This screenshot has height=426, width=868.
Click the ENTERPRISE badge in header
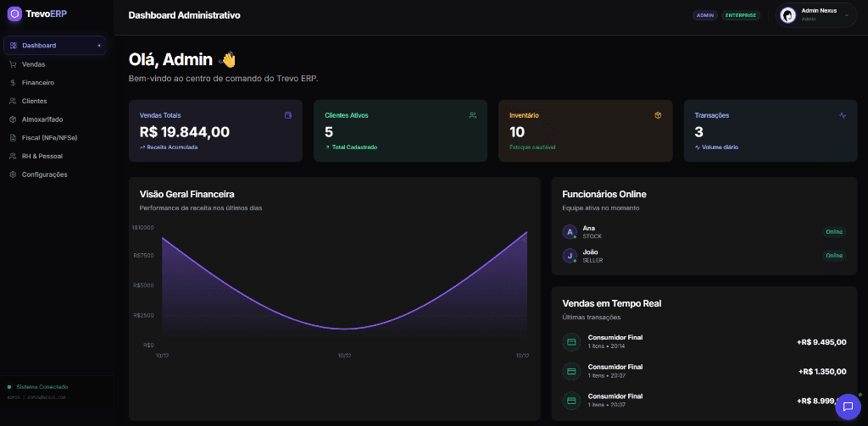tap(740, 15)
